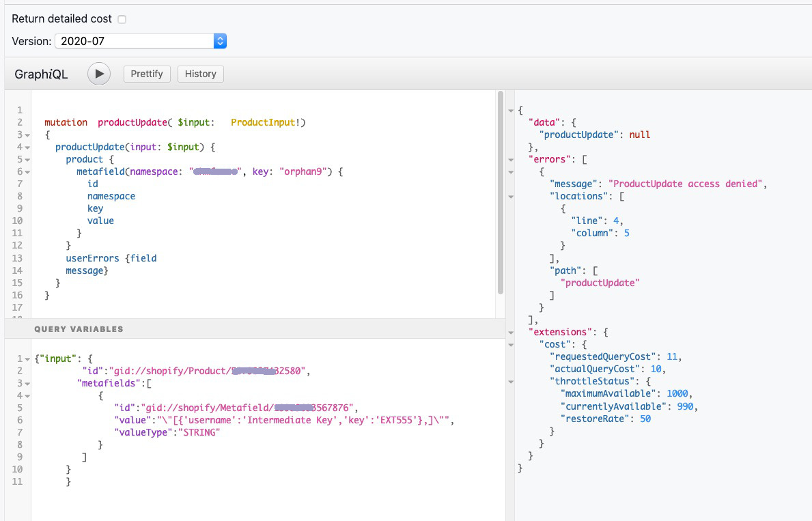This screenshot has height=521, width=812.
Task: Fold the metafields array in variables
Action: click(x=27, y=383)
